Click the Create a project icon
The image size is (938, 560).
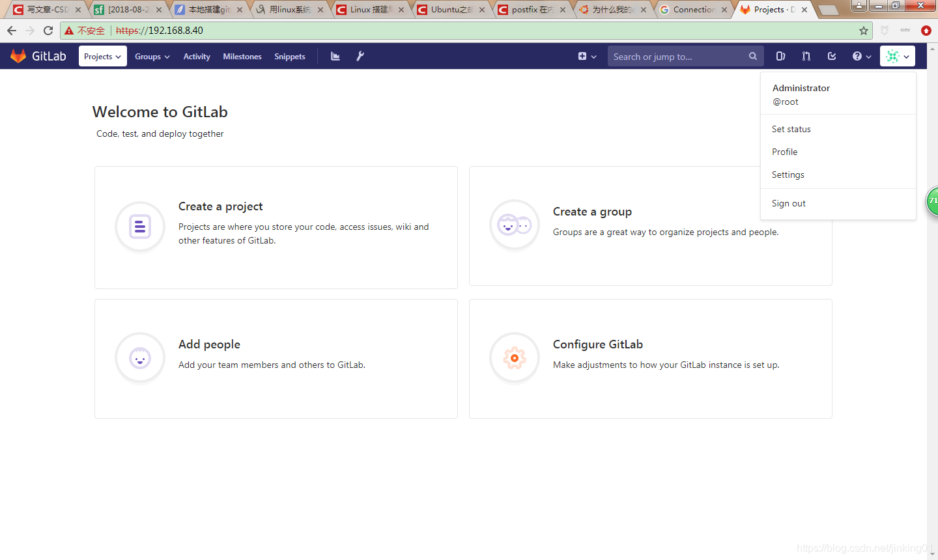140,227
